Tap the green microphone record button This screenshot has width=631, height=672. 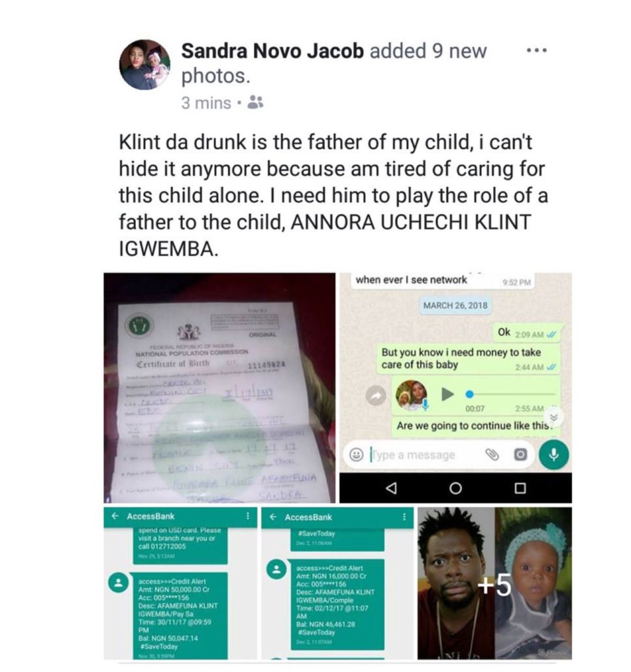(x=554, y=454)
